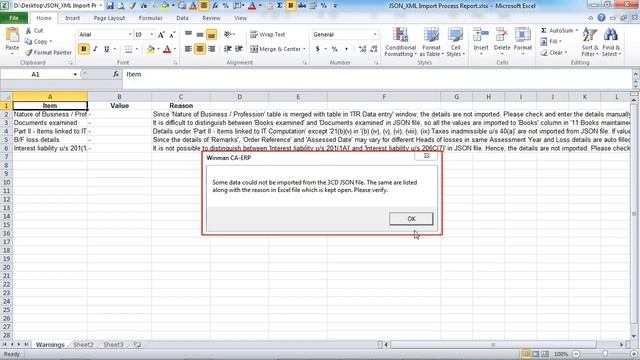Viewport: 640px width, 360px height.
Task: Open the text Orientation tool
Action: coord(229,34)
